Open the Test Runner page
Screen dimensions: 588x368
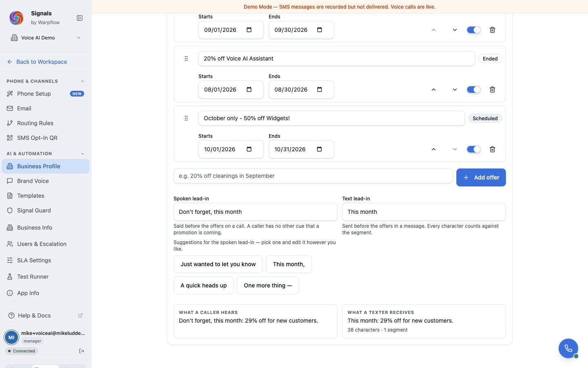(x=45, y=277)
